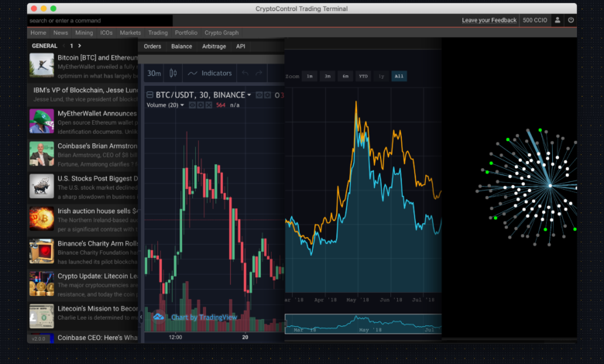
Task: Open the Indicators menu
Action: 211,73
